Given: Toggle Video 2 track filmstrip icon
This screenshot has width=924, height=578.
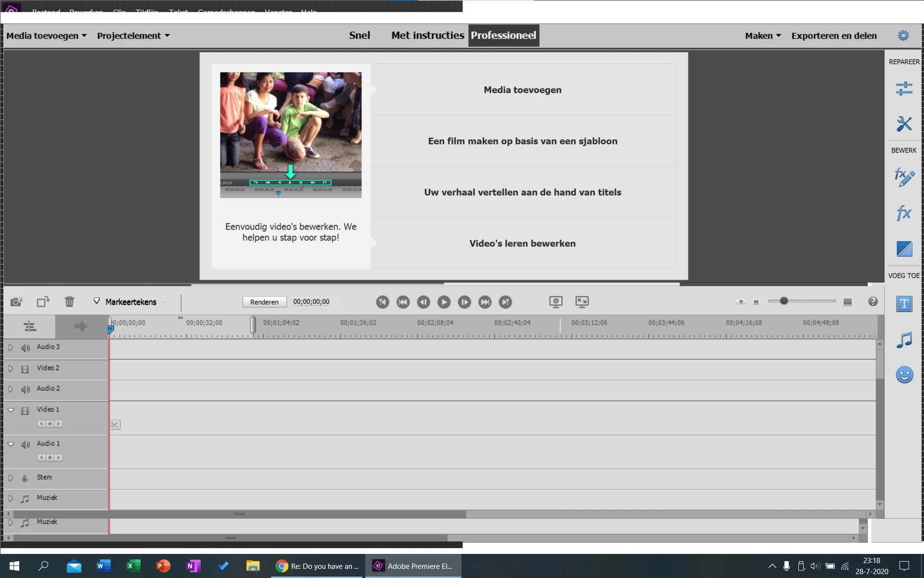Looking at the screenshot, I should 25,369.
